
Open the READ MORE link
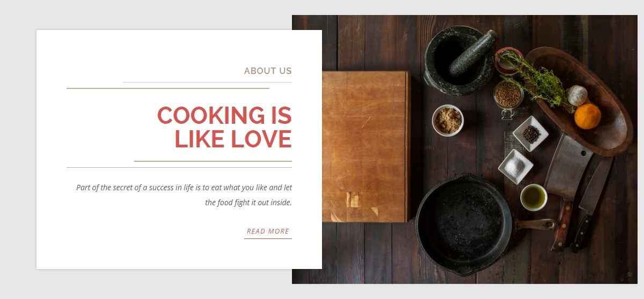pos(268,231)
